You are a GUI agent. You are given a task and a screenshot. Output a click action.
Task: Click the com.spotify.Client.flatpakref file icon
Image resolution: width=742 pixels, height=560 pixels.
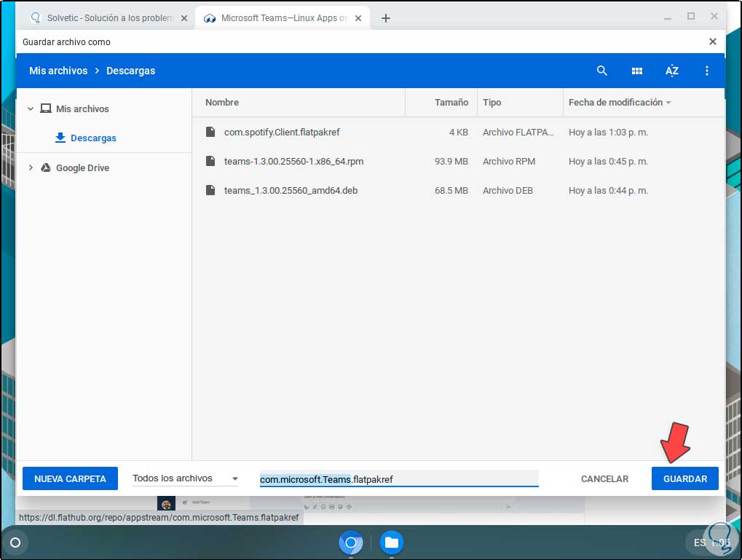pyautogui.click(x=210, y=132)
